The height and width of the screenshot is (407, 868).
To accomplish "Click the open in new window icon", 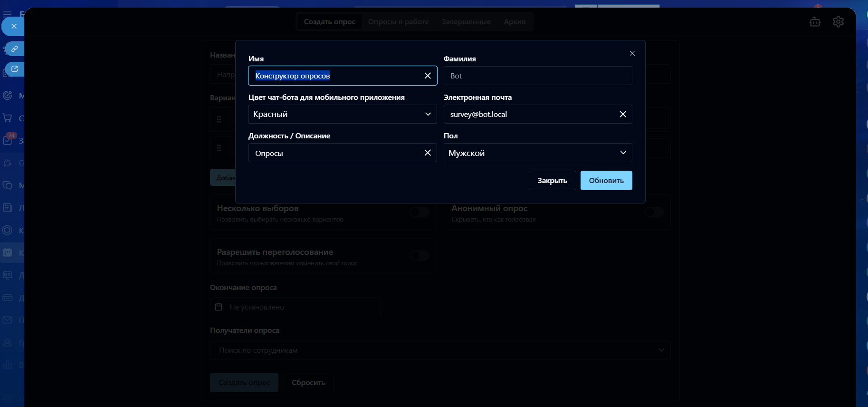I will (x=14, y=69).
